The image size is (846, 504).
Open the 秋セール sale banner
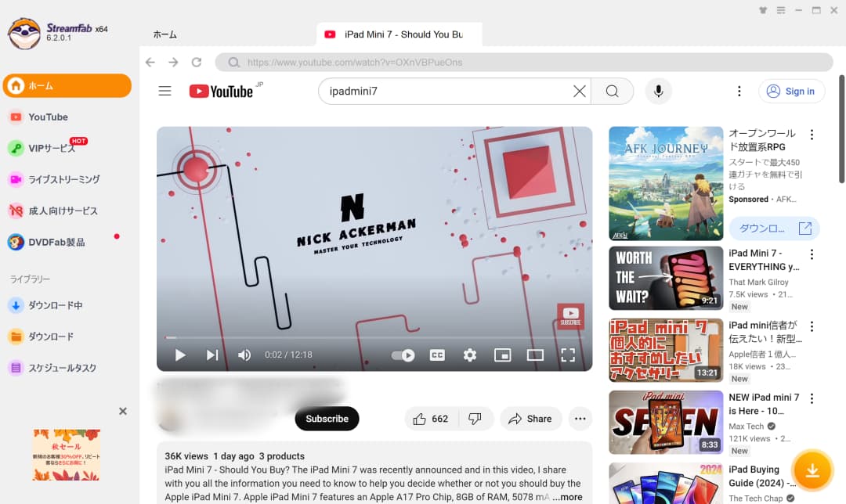[66, 455]
